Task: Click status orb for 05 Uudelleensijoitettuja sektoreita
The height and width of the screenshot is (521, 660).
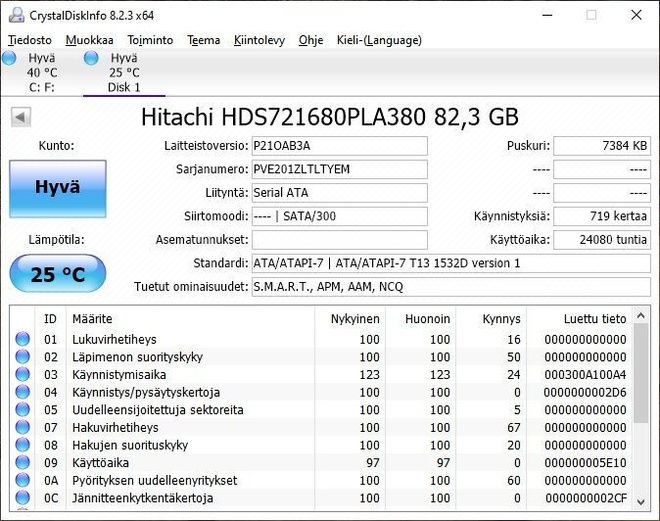Action: 23,409
